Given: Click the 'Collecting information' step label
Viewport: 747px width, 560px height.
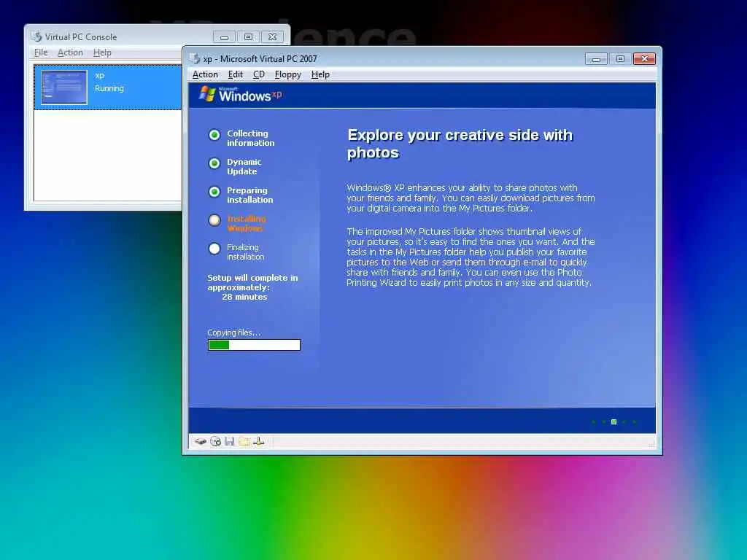Looking at the screenshot, I should point(251,138).
